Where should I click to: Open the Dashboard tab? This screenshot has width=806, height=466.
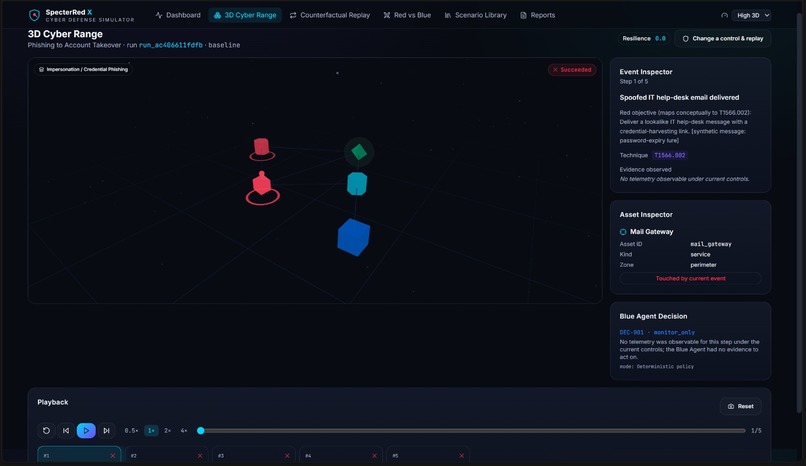click(178, 15)
